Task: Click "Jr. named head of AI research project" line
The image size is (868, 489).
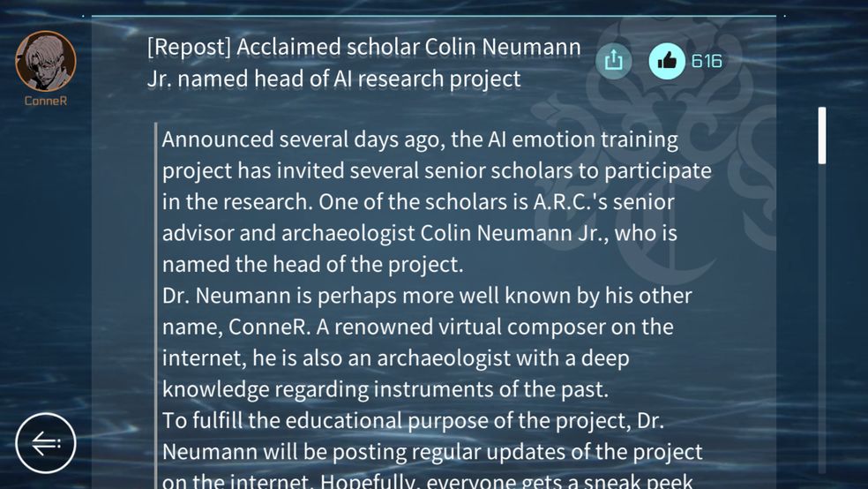Action: (x=333, y=79)
